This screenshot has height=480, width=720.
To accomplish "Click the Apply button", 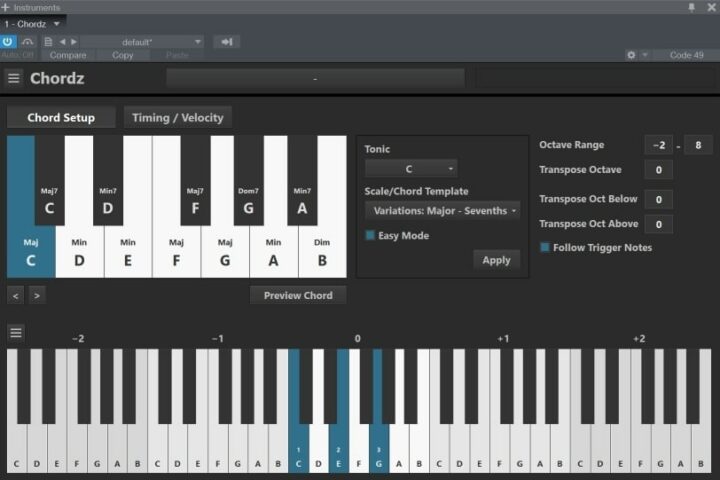I will click(496, 260).
